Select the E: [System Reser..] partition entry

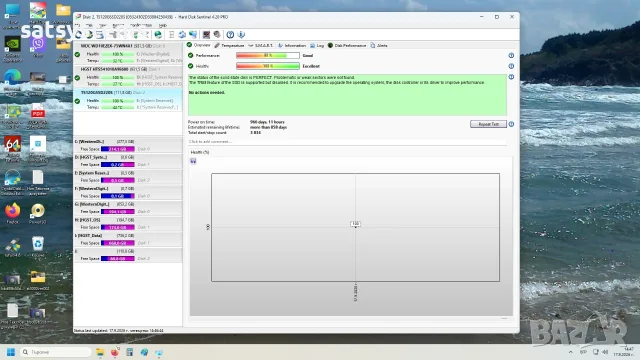128,177
